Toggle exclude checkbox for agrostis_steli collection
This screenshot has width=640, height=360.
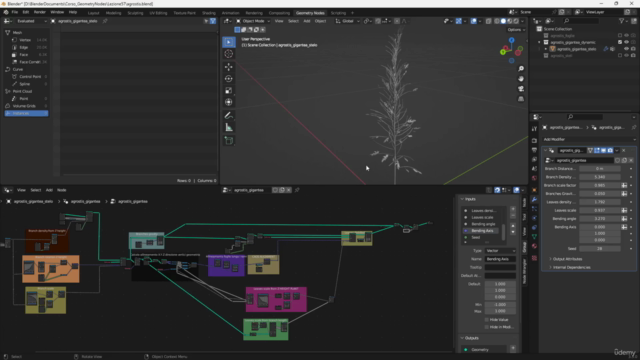pyautogui.click(x=620, y=56)
